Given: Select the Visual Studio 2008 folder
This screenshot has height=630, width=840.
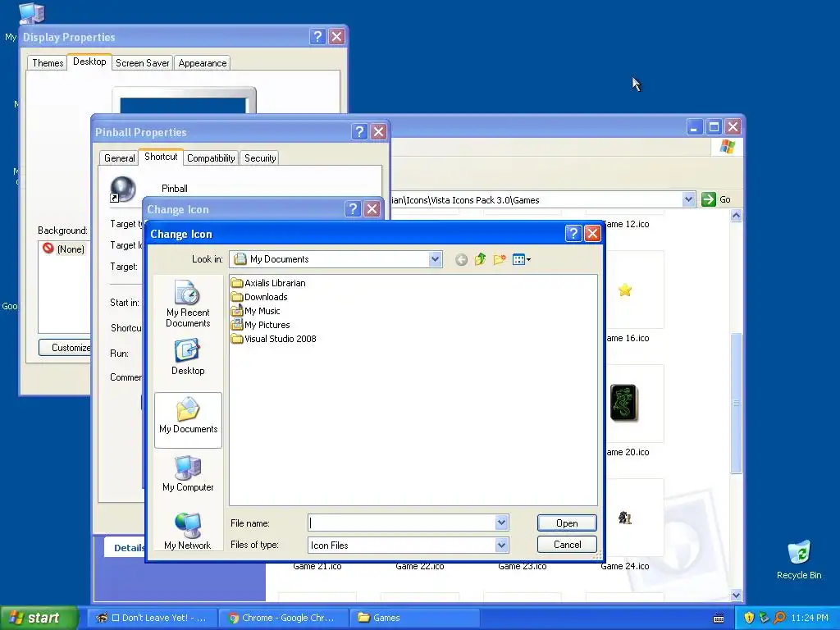Looking at the screenshot, I should click(274, 339).
